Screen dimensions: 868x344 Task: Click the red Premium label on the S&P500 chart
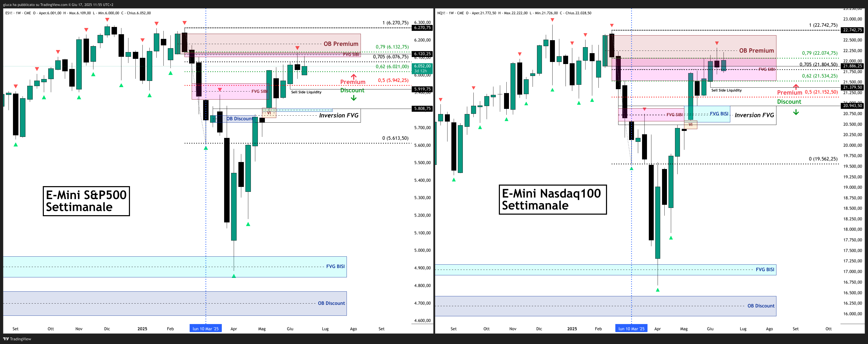[x=353, y=82]
